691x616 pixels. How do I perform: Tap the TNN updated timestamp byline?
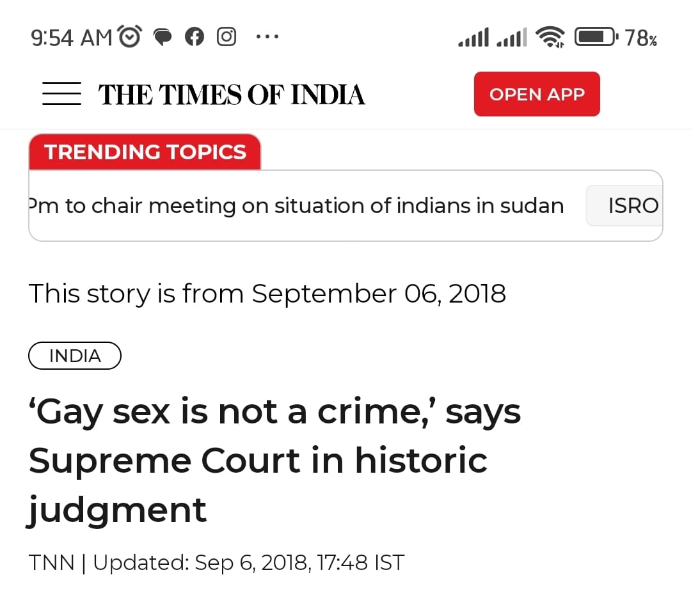click(x=216, y=563)
